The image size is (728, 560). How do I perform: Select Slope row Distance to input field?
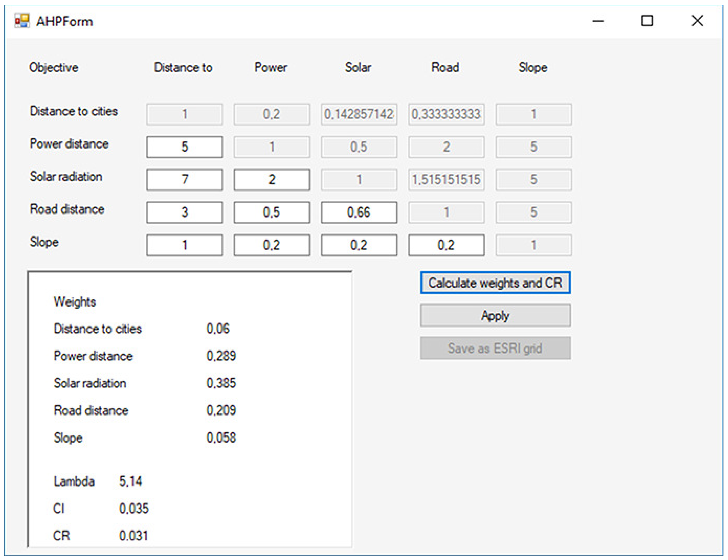pos(184,245)
